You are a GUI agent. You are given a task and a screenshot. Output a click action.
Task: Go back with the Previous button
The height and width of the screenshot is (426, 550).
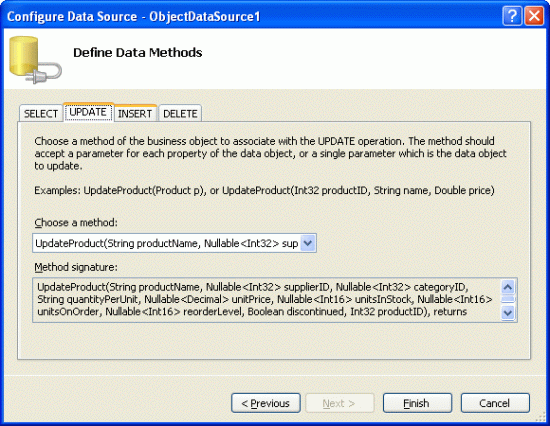(266, 403)
